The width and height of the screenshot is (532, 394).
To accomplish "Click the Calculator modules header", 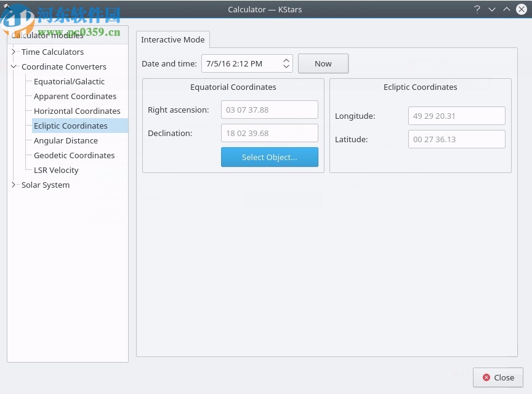I will tap(68, 35).
